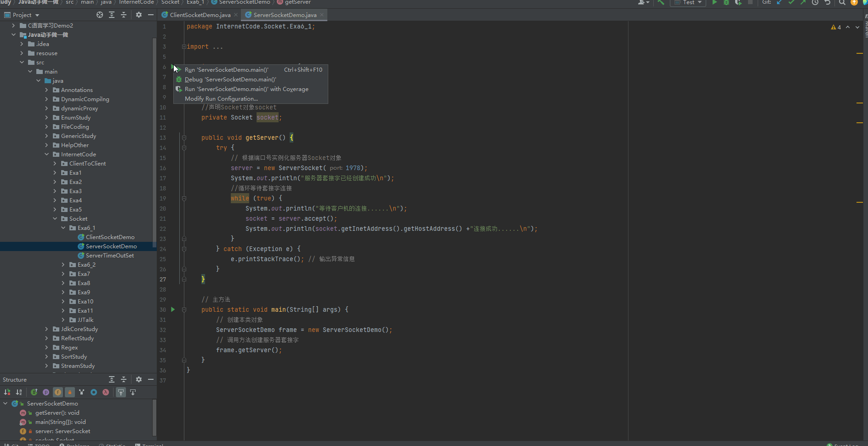
Task: Start debugging with the green bug icon
Action: click(726, 2)
